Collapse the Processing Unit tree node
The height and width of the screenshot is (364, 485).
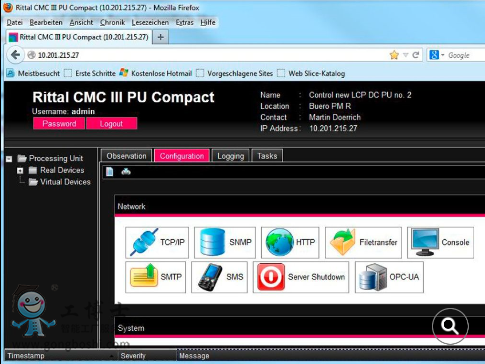[x=9, y=159]
